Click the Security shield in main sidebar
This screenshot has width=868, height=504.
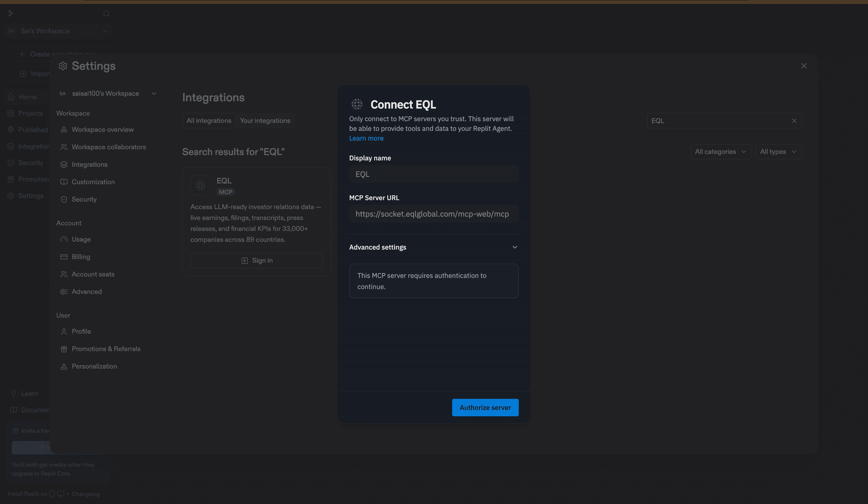pyautogui.click(x=11, y=163)
